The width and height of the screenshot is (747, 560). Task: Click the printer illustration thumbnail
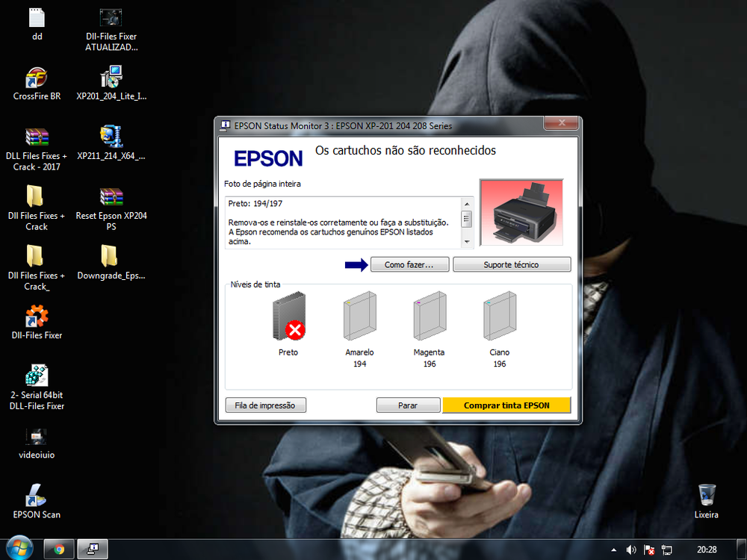point(521,212)
